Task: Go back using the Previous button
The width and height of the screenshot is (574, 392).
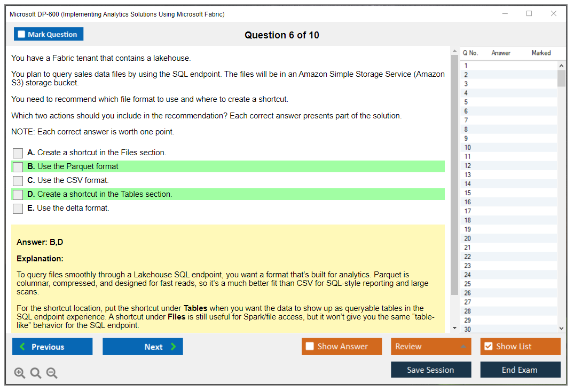Action: [x=52, y=346]
